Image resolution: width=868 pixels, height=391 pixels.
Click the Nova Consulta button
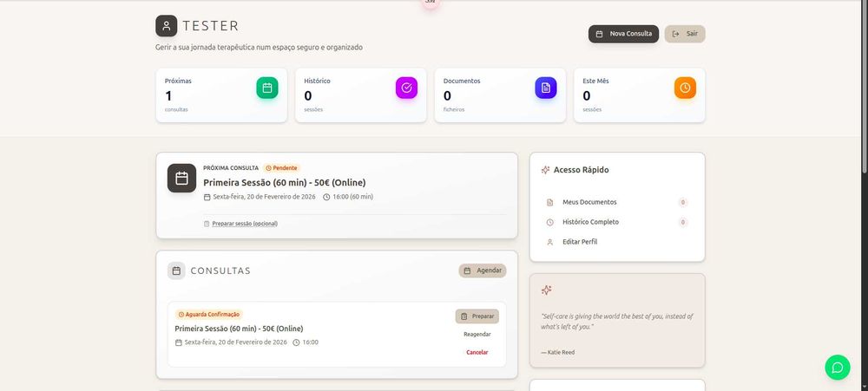pos(623,34)
